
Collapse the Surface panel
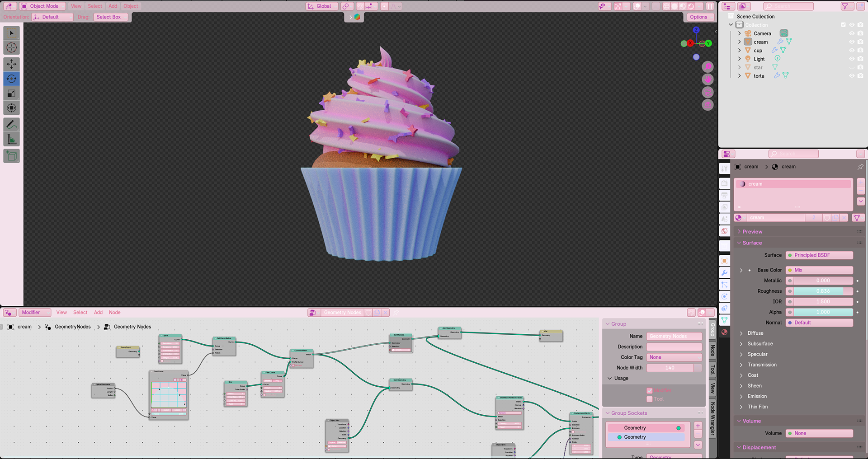click(x=752, y=243)
